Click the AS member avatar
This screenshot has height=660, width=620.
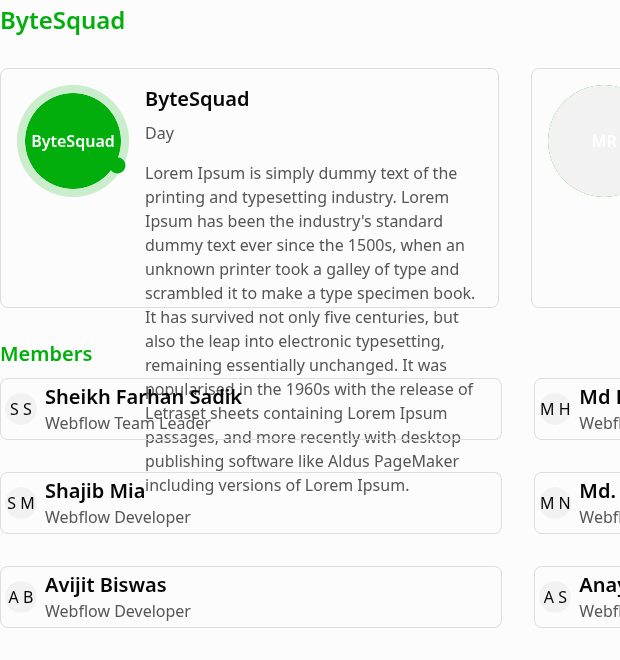[x=555, y=597]
